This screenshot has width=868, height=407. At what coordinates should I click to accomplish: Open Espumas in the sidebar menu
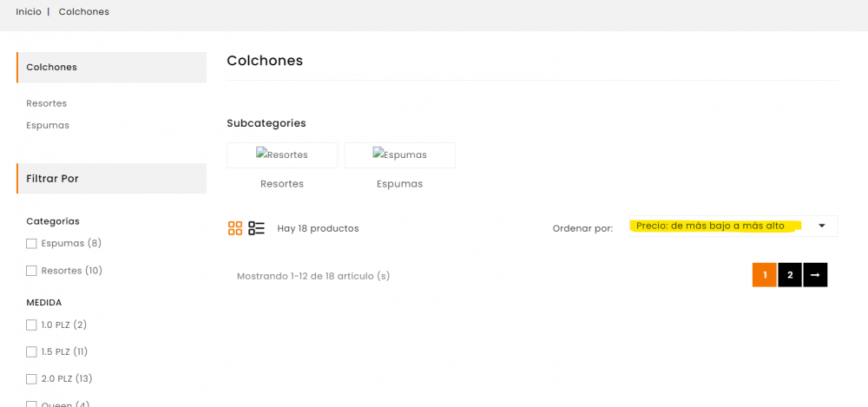(48, 125)
